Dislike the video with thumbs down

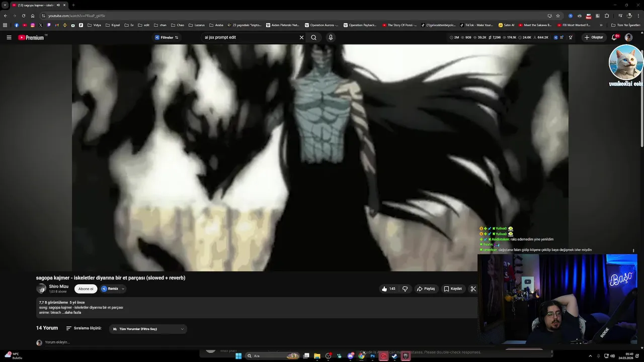tap(405, 289)
